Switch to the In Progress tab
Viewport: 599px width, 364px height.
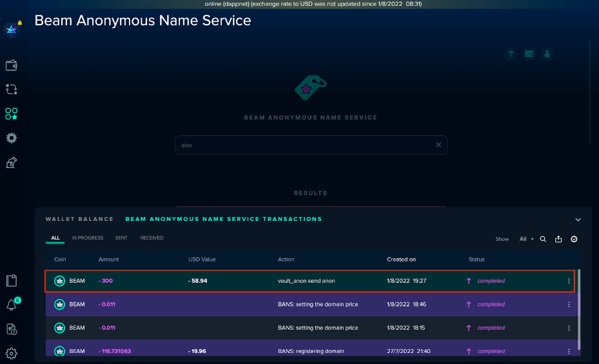point(88,238)
